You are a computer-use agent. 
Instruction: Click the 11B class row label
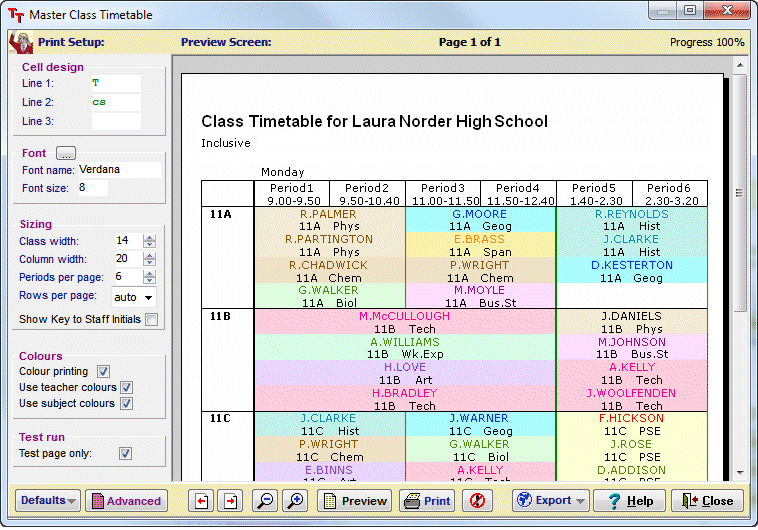tap(220, 316)
